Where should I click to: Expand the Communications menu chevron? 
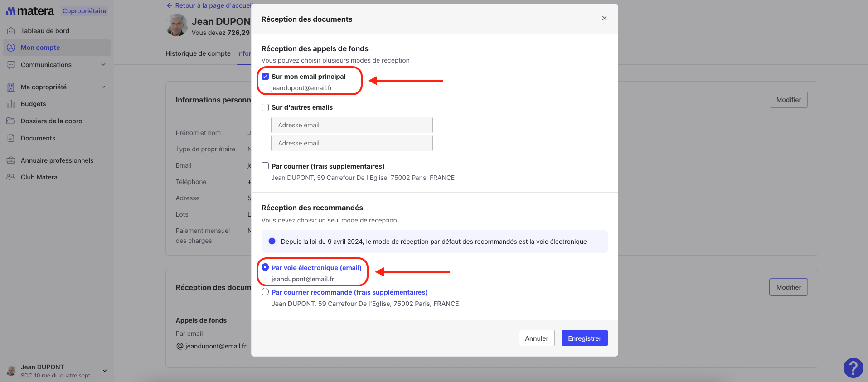pos(103,65)
